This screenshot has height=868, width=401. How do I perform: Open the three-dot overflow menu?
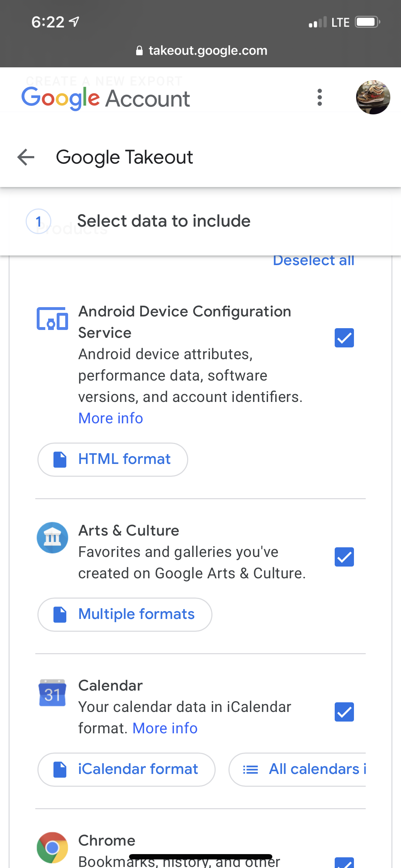(319, 97)
